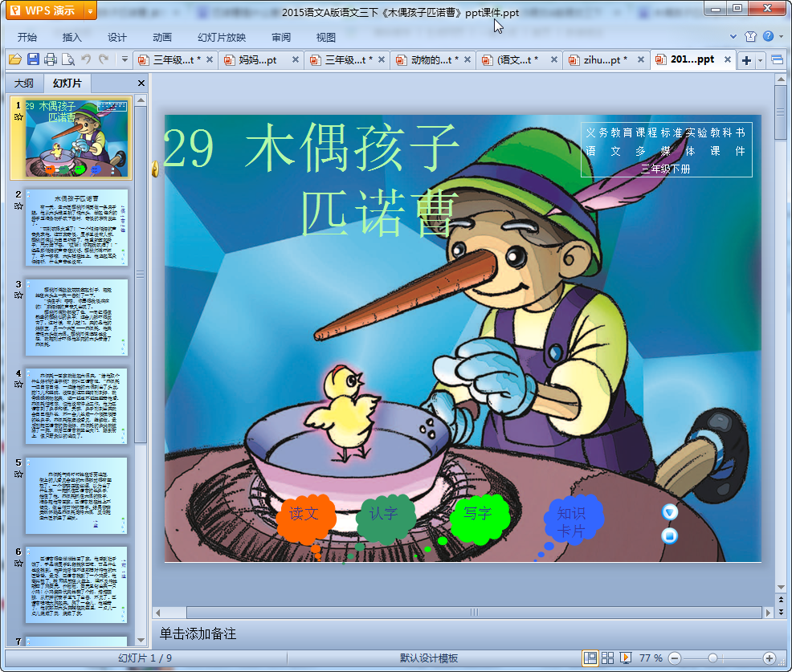792x672 pixels.
Task: Add a new document tab with plus
Action: [x=746, y=60]
